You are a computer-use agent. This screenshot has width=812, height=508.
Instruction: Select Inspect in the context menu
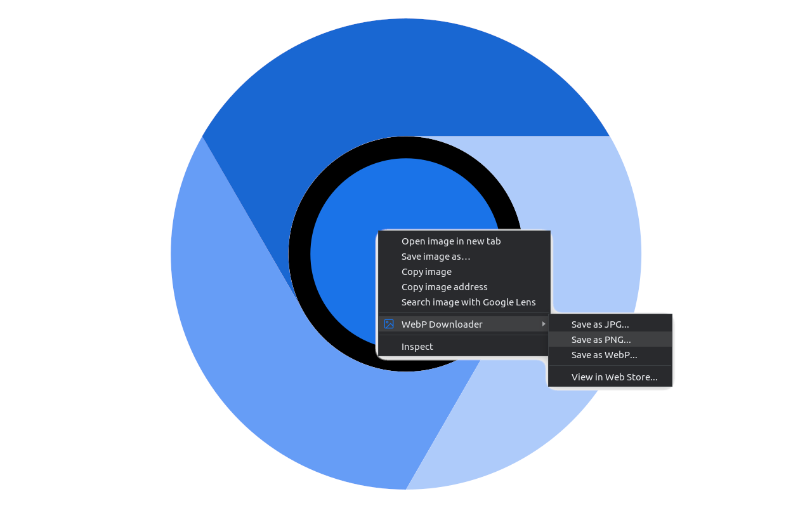tap(464, 347)
